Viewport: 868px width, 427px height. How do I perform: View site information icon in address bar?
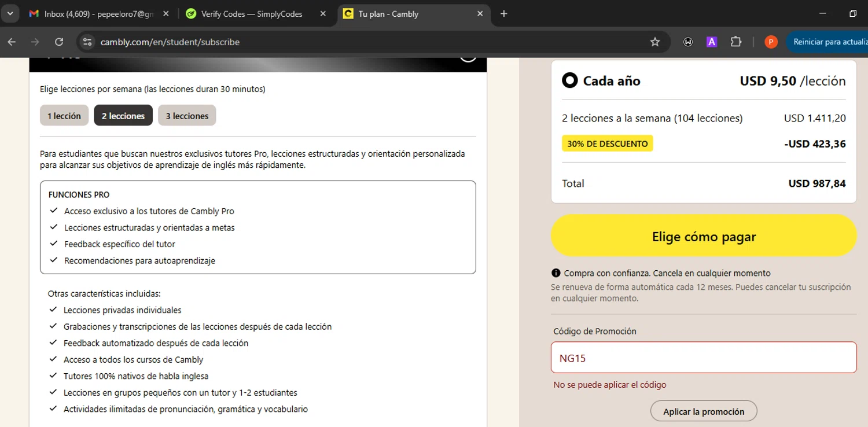(x=87, y=42)
